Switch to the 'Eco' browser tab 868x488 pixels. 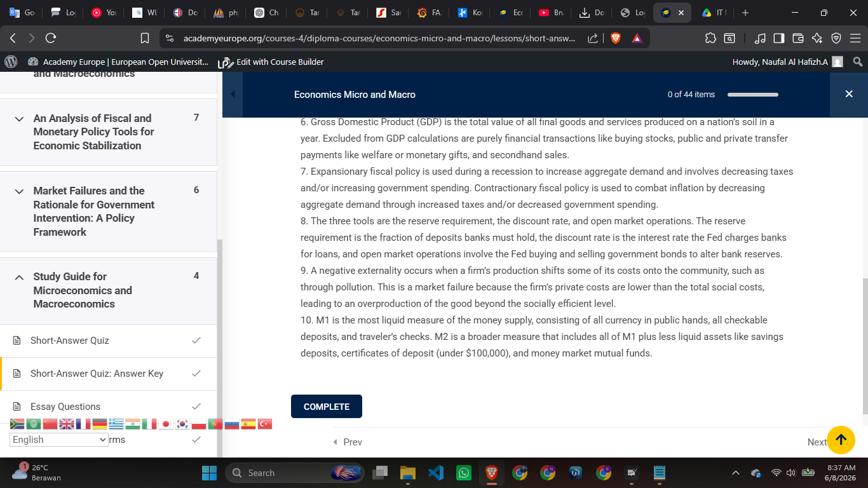(510, 13)
